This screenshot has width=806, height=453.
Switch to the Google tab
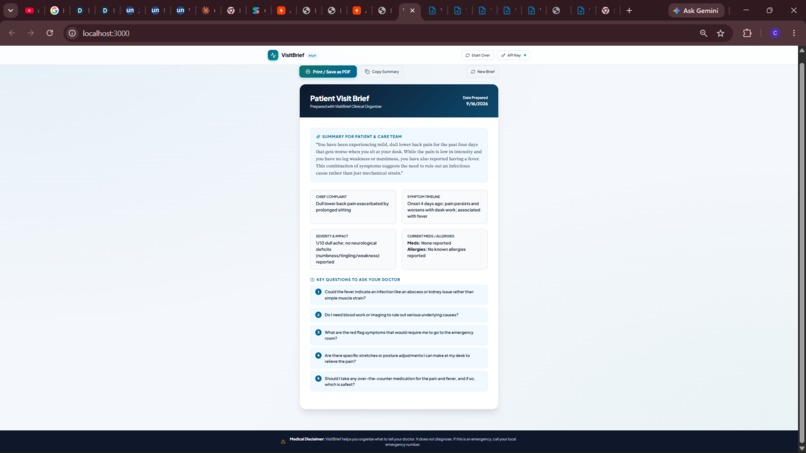[54, 10]
